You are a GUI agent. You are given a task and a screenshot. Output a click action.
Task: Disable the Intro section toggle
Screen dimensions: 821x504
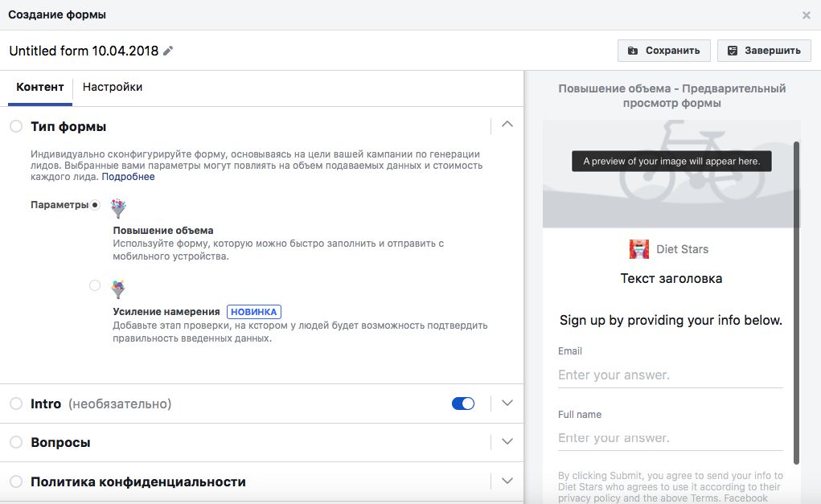(462, 403)
